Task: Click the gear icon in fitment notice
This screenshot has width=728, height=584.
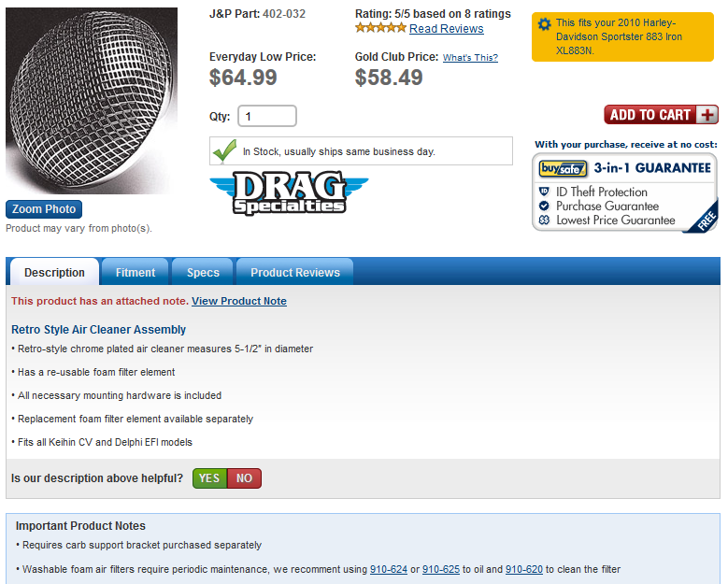Action: pos(544,23)
